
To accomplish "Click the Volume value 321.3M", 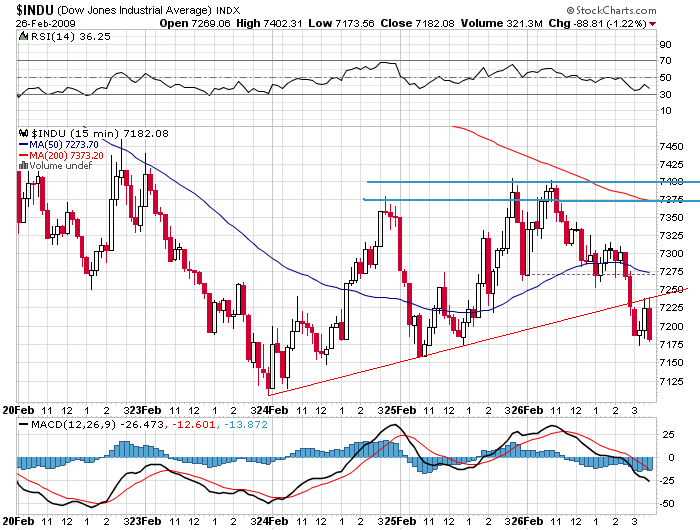I will (524, 24).
